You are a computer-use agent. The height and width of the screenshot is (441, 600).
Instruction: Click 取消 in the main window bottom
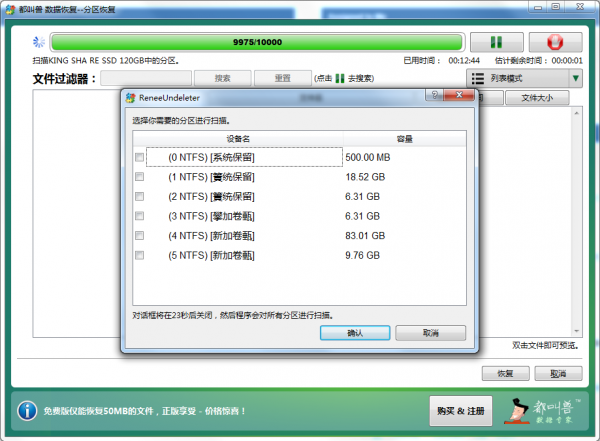click(558, 373)
